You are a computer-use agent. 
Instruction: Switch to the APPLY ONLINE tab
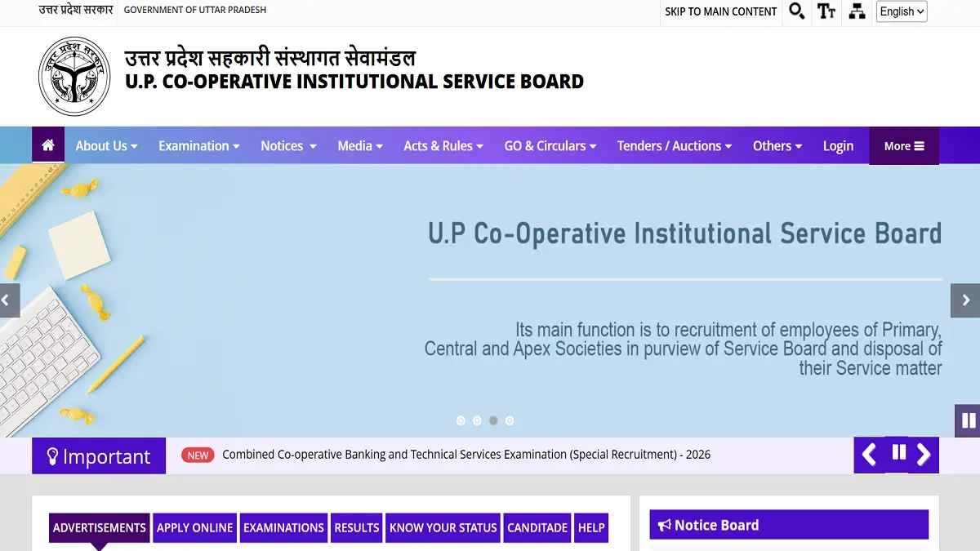point(194,527)
